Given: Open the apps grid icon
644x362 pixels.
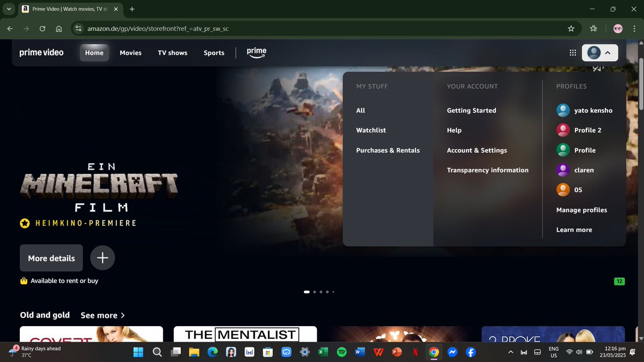Looking at the screenshot, I should point(573,53).
